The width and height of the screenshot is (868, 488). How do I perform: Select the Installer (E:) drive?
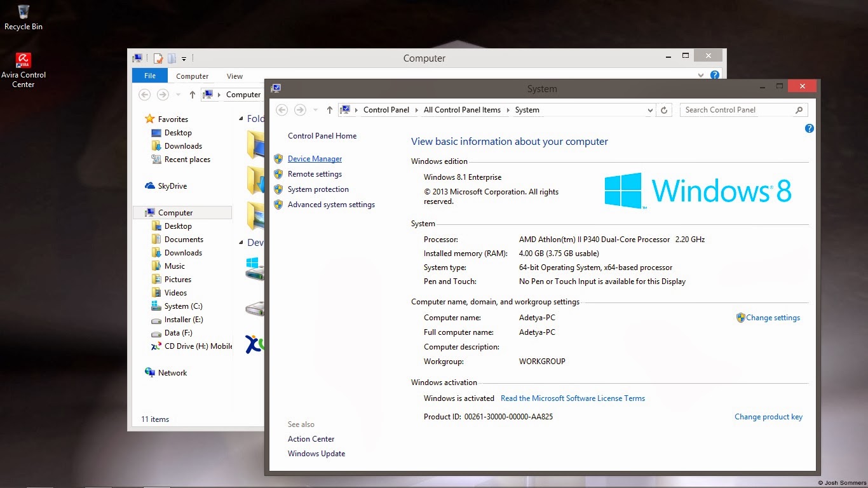184,319
